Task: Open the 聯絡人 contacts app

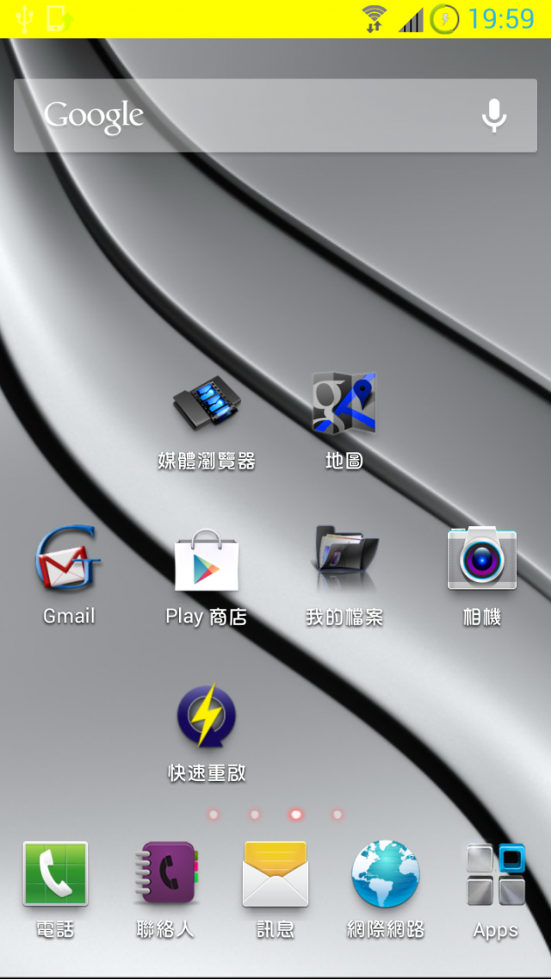Action: (165, 872)
